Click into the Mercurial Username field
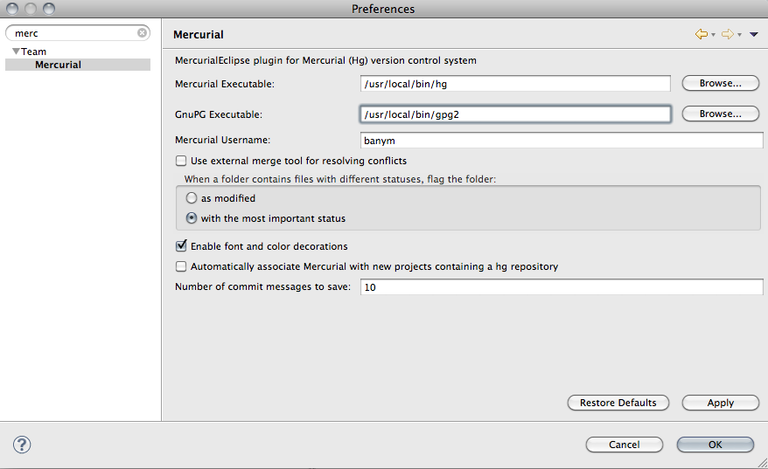 [561, 140]
